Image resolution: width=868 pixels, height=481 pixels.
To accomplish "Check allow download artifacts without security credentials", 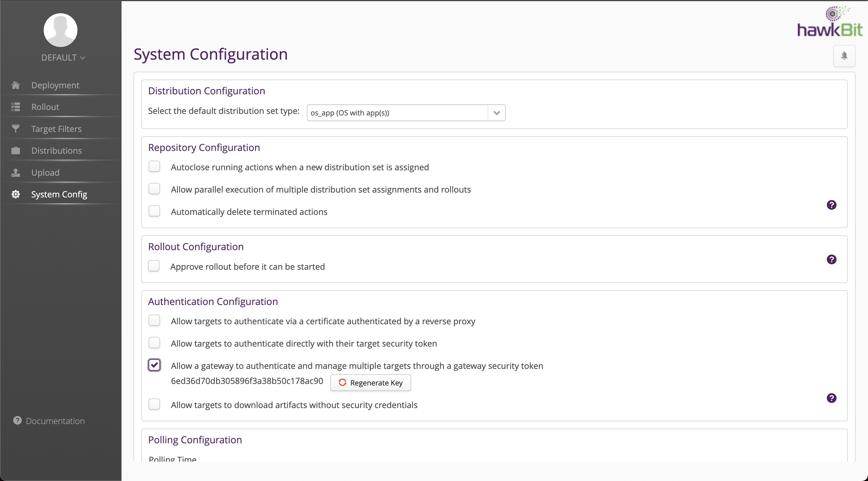I will (x=154, y=404).
